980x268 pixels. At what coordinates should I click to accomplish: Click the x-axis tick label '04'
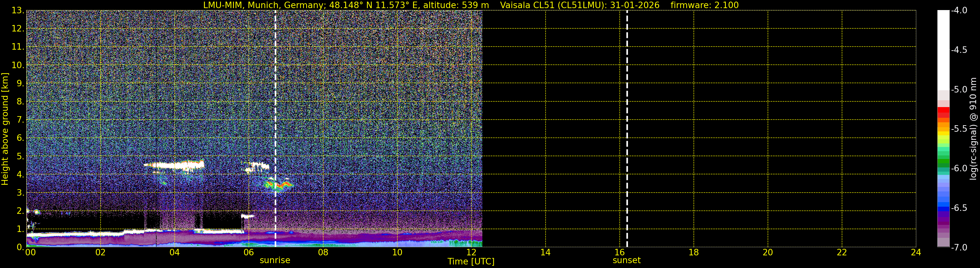click(x=175, y=252)
